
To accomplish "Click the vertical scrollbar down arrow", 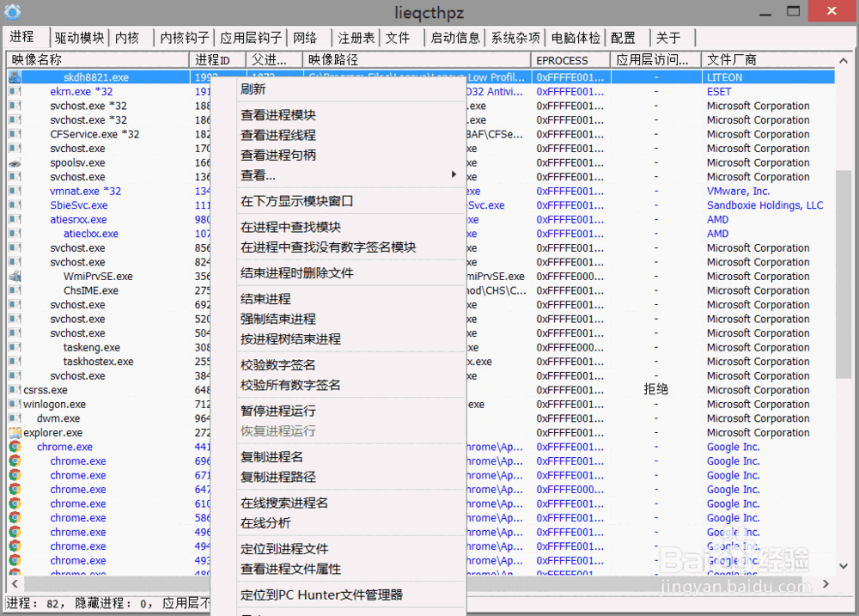I will click(x=844, y=566).
